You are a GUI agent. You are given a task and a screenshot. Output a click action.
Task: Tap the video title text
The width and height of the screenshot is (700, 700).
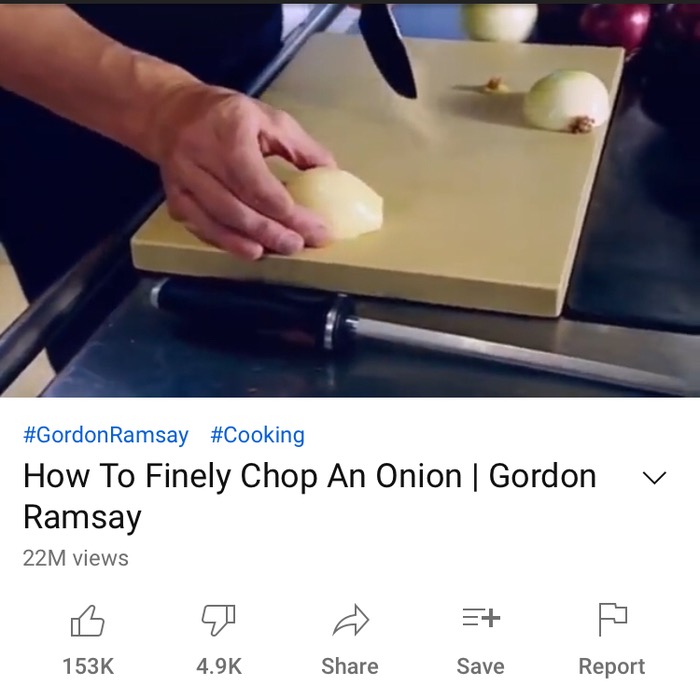[x=310, y=496]
